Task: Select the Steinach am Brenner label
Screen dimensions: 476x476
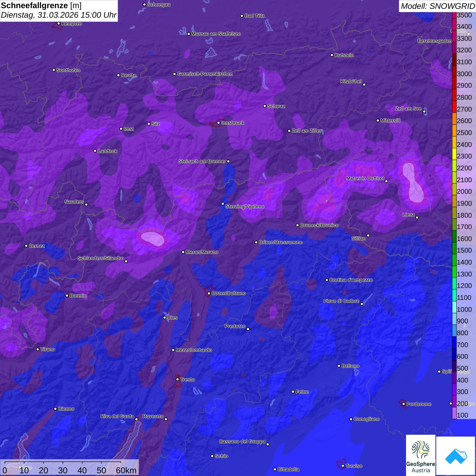Action: 202,161
